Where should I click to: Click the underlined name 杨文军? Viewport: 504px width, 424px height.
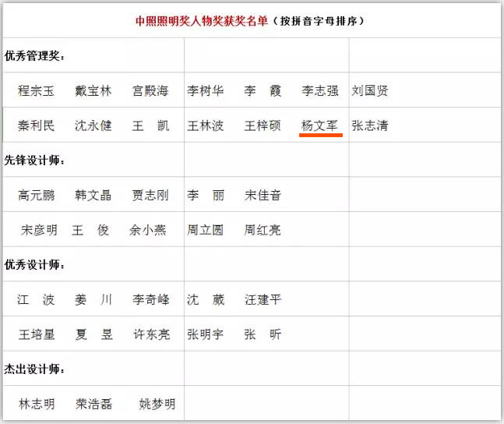tap(320, 125)
